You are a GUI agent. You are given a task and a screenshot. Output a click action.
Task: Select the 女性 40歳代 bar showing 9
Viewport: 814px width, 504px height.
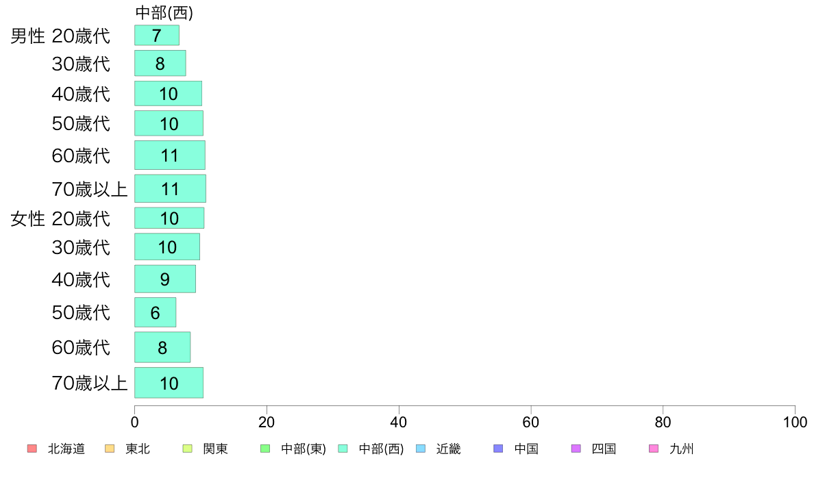click(165, 279)
